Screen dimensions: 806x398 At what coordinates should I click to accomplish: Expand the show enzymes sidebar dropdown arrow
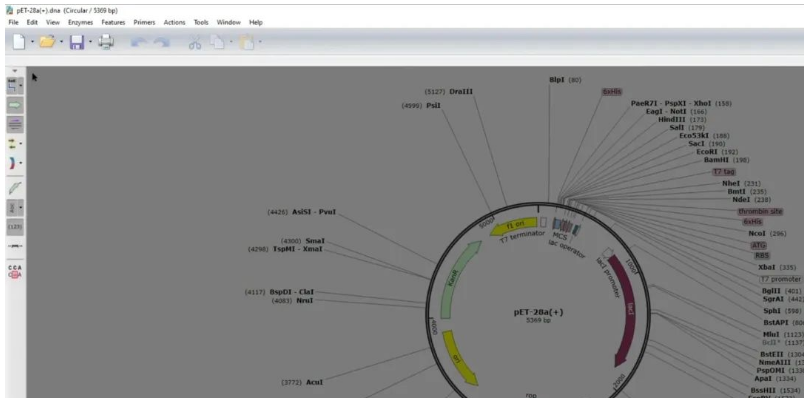pos(21,86)
